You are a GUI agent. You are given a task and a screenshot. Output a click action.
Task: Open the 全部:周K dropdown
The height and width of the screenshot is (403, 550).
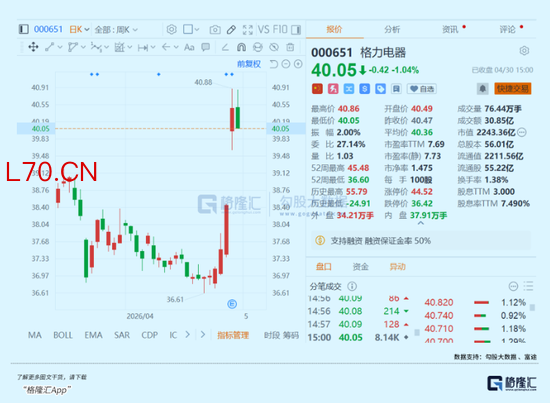click(x=116, y=30)
